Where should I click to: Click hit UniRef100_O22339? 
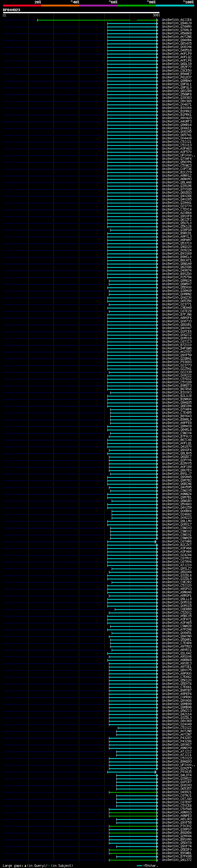click(x=177, y=372)
